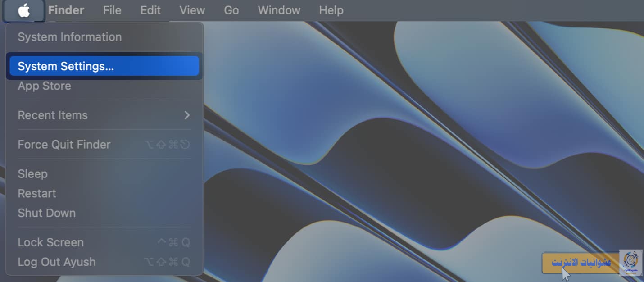
Task: Open the Edit menu
Action: point(150,10)
